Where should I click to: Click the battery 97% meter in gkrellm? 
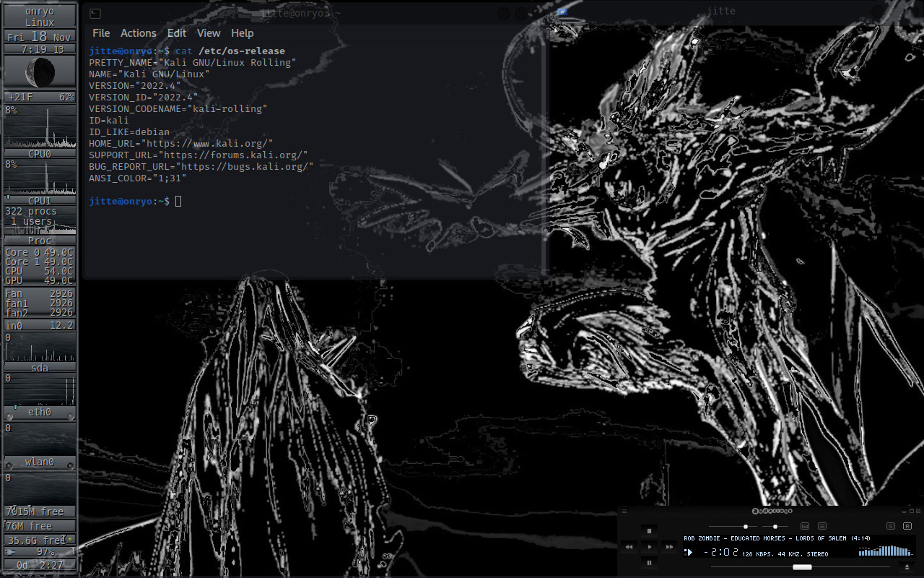click(x=40, y=552)
